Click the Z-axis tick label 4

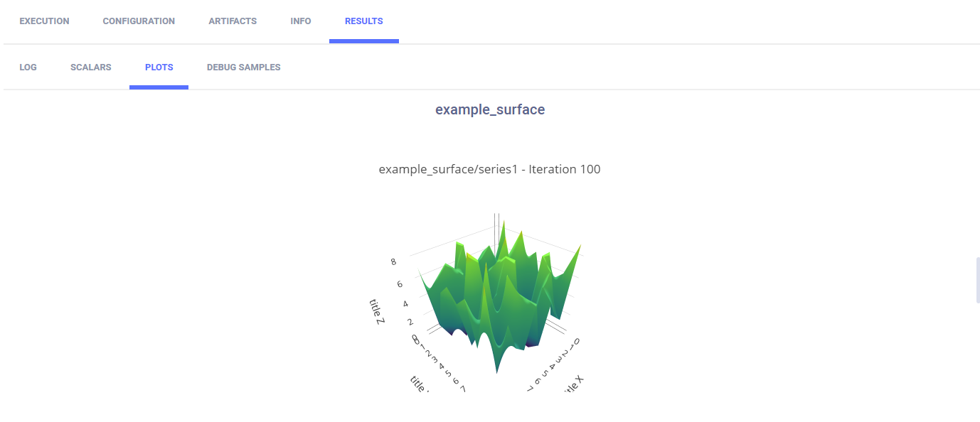[405, 303]
